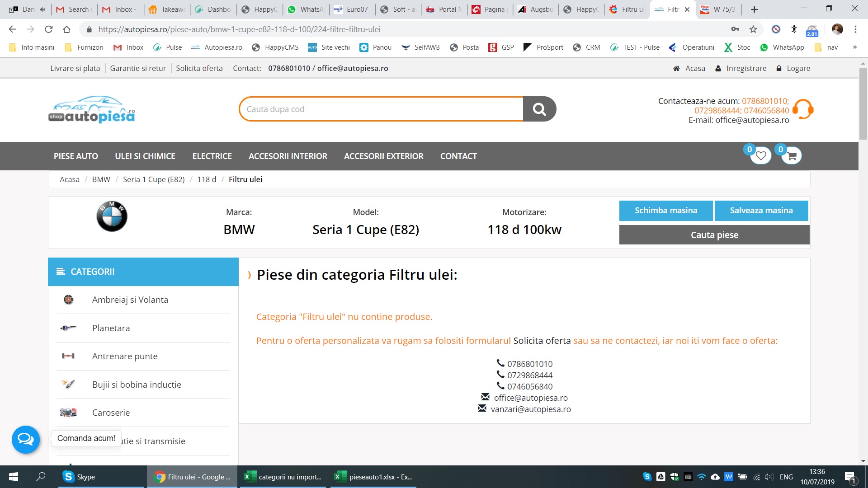Click the orange headset support icon
The height and width of the screenshot is (488, 868).
point(803,109)
